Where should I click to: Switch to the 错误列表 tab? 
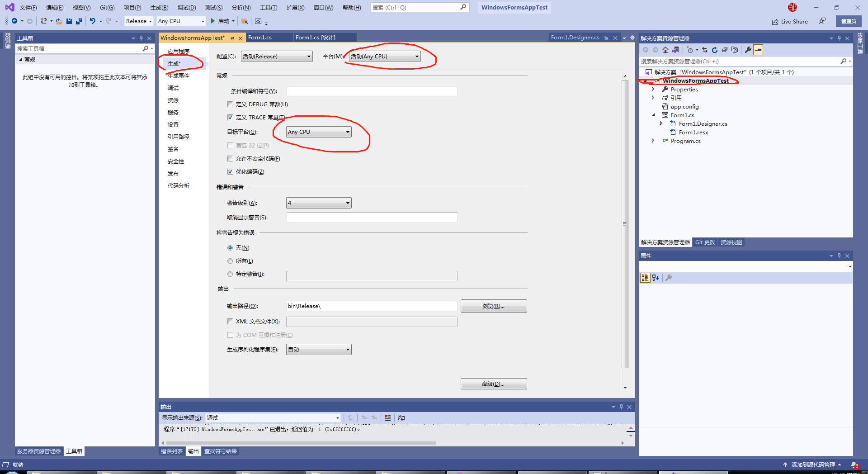[172, 451]
